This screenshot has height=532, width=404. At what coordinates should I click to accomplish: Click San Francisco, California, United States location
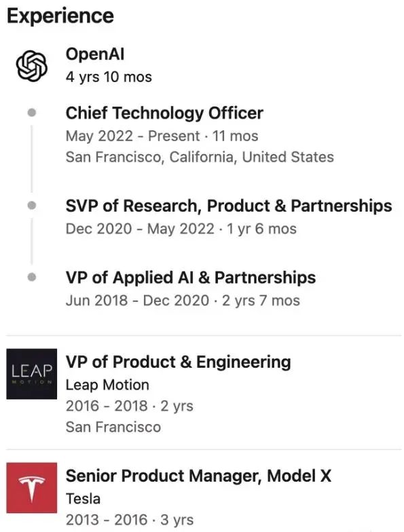pyautogui.click(x=200, y=157)
